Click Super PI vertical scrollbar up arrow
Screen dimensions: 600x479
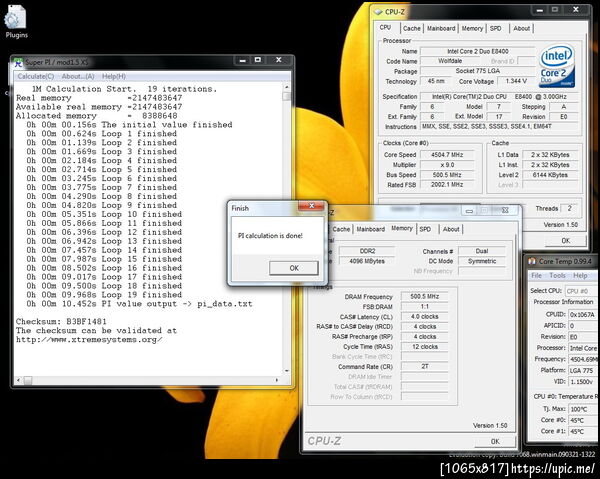286,88
